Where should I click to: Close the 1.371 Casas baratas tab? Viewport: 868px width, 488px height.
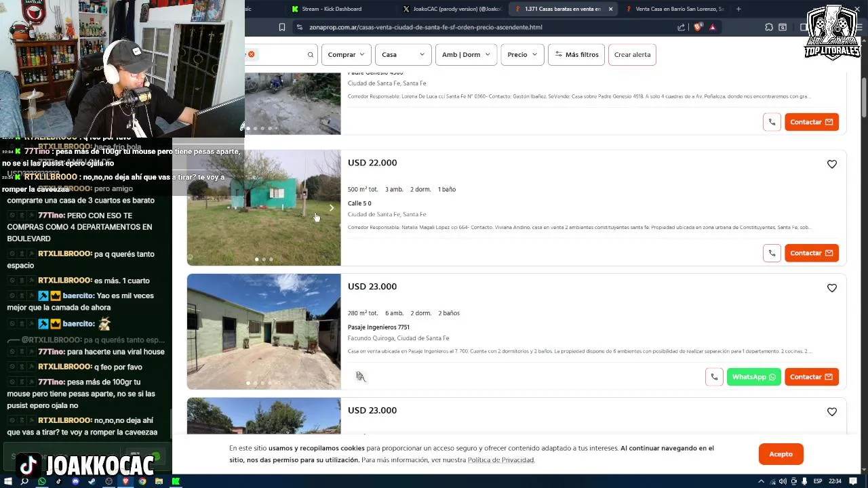coord(610,9)
